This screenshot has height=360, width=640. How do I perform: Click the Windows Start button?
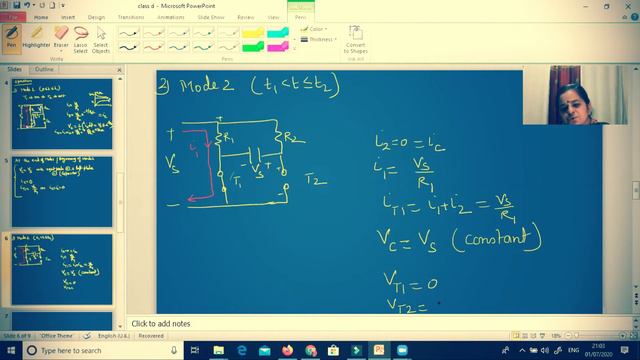tap(11, 350)
